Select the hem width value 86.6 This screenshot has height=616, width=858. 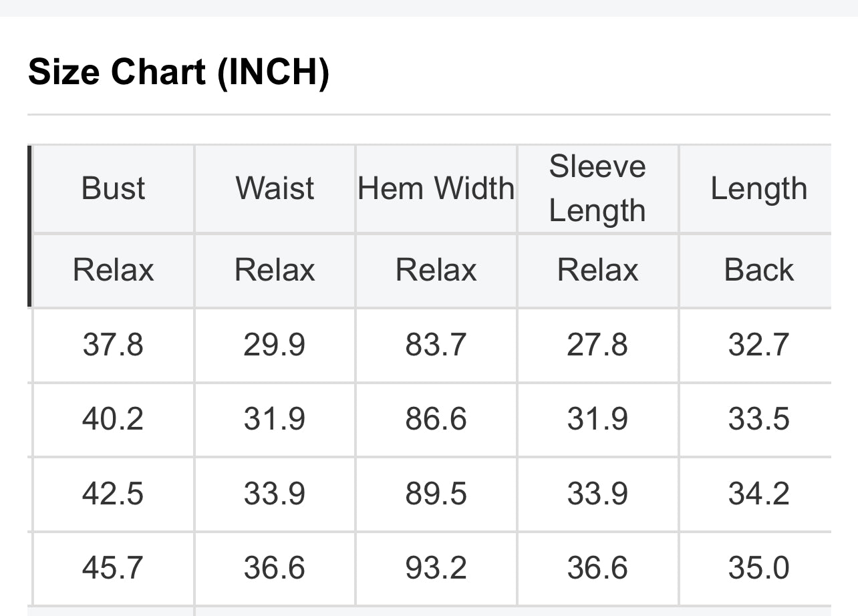pyautogui.click(x=436, y=419)
